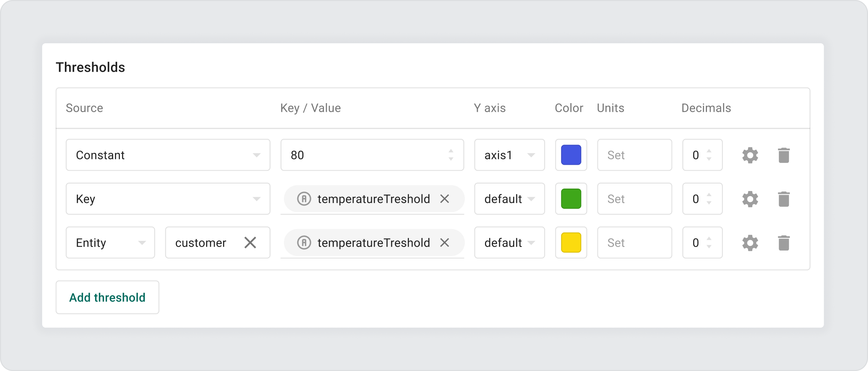The height and width of the screenshot is (371, 868).
Task: Click the Add threshold button
Action: pyautogui.click(x=107, y=297)
